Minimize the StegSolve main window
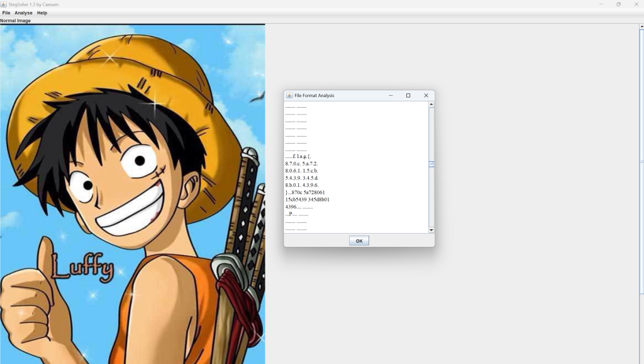This screenshot has width=644, height=364. click(601, 4)
